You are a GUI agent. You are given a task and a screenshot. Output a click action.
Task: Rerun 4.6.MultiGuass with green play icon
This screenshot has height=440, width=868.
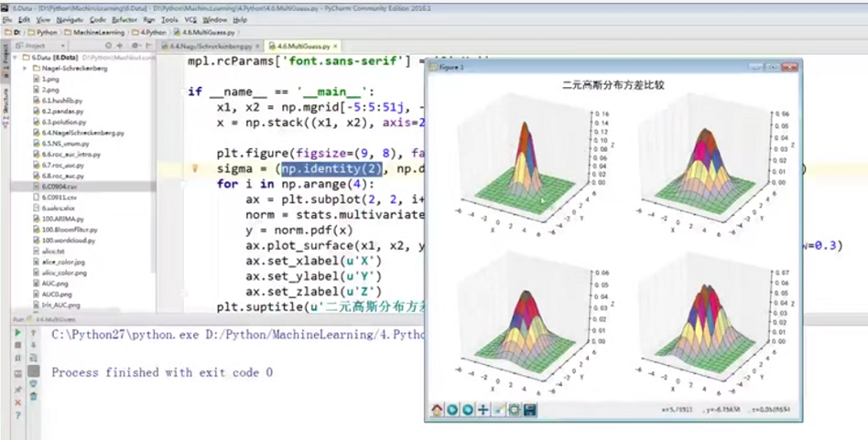point(17,333)
